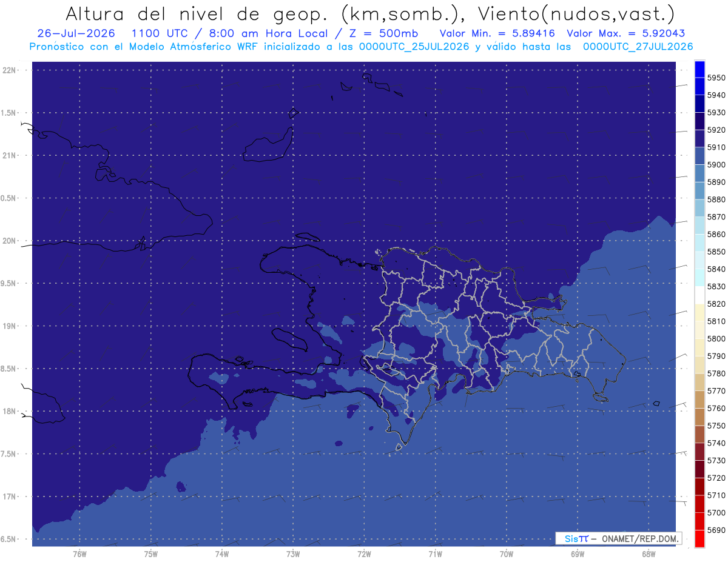Viewport: 728px width, 562px height.
Task: Click the navy swatch between 5910 and 5920
Action: pos(699,139)
